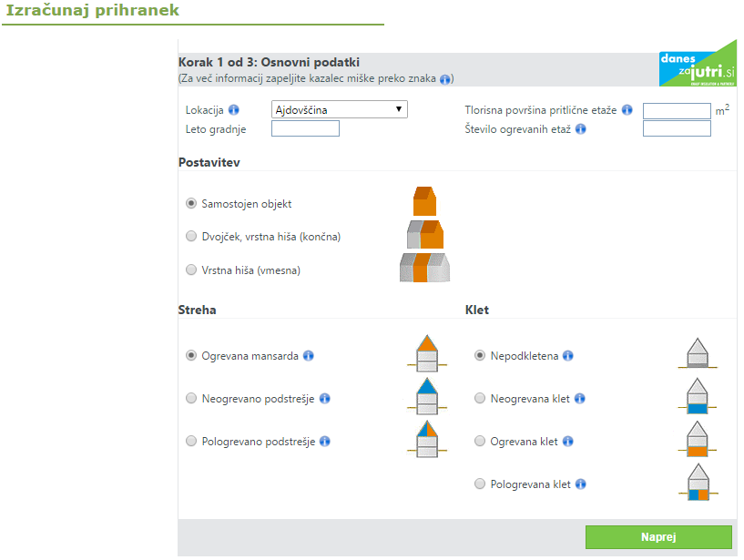Click info icon beside Tlorisna površina pritlične etaže

point(627,110)
